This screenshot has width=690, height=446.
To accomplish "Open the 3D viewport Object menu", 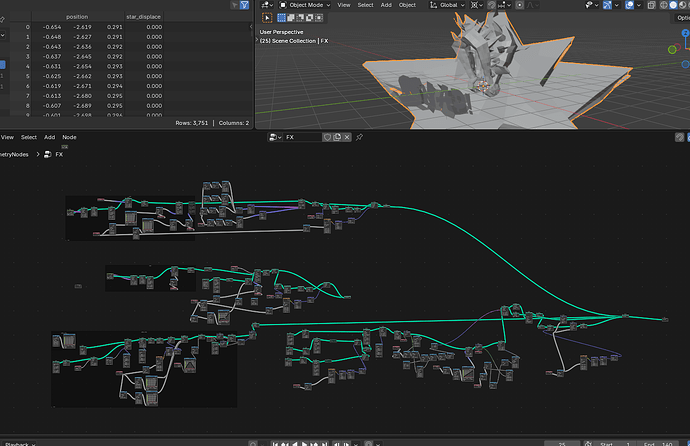I will click(407, 5).
